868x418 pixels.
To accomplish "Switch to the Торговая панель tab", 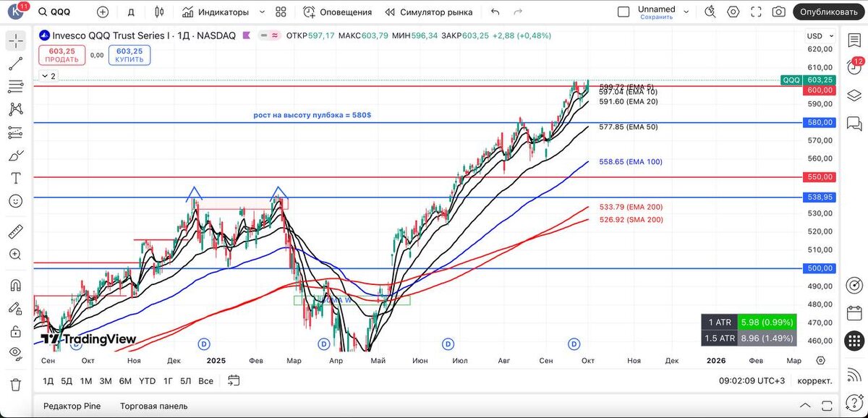I will pos(153,406).
